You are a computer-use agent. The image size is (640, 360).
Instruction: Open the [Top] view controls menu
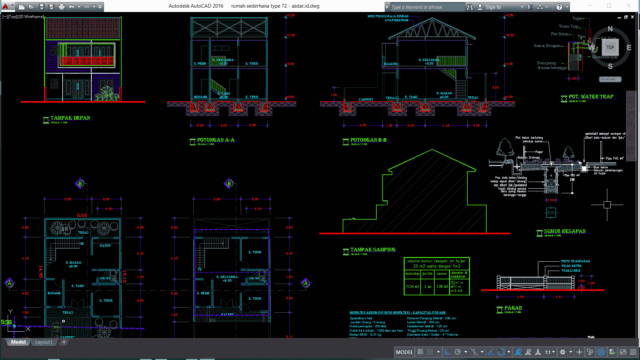pos(11,17)
